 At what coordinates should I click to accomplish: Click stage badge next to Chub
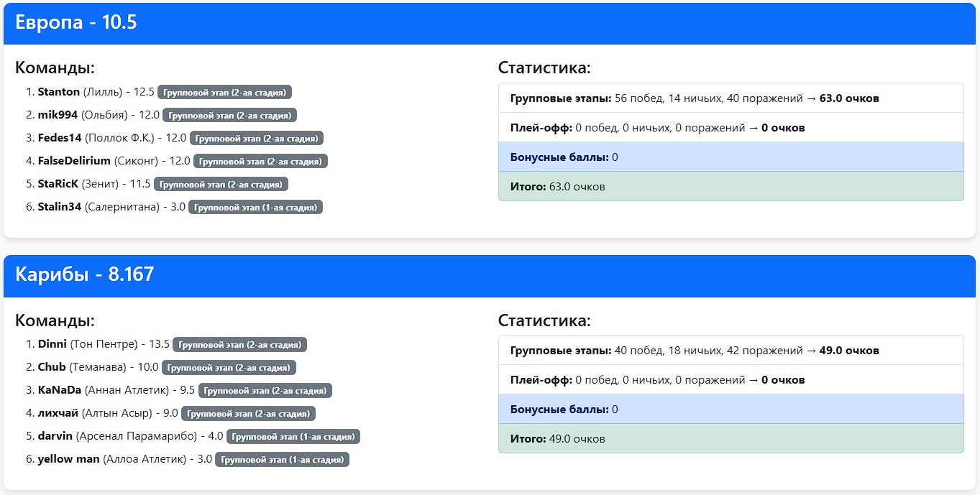229,367
